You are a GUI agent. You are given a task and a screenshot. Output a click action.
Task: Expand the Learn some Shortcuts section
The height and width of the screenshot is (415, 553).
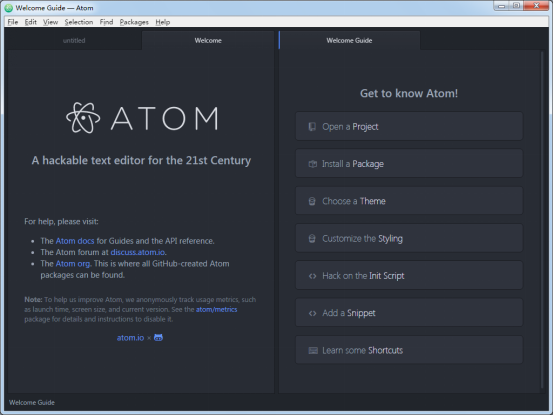coord(409,350)
